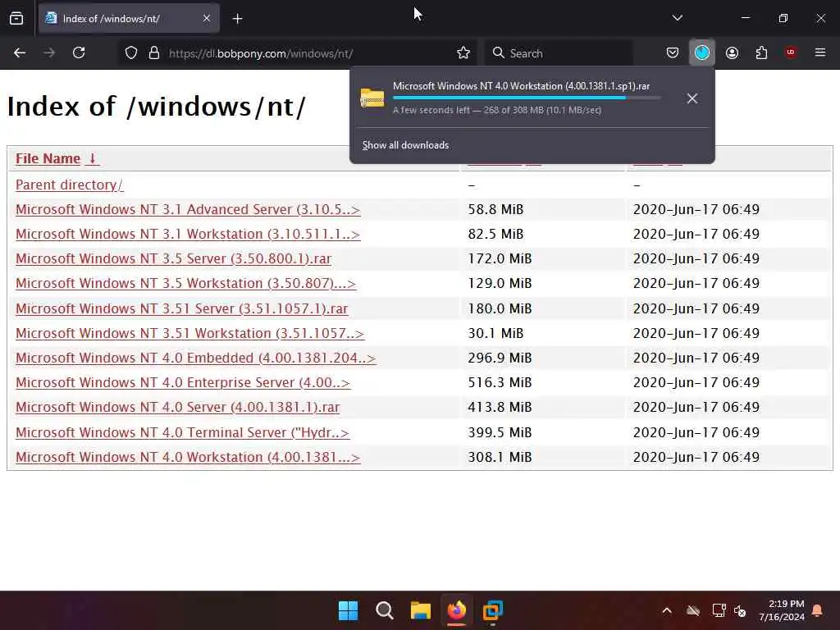Image resolution: width=840 pixels, height=630 pixels.
Task: View site security padlock info
Action: click(154, 53)
